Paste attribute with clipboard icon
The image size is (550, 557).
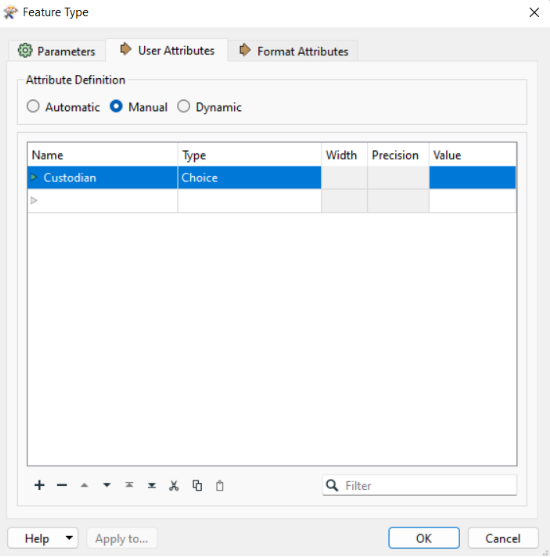point(220,486)
